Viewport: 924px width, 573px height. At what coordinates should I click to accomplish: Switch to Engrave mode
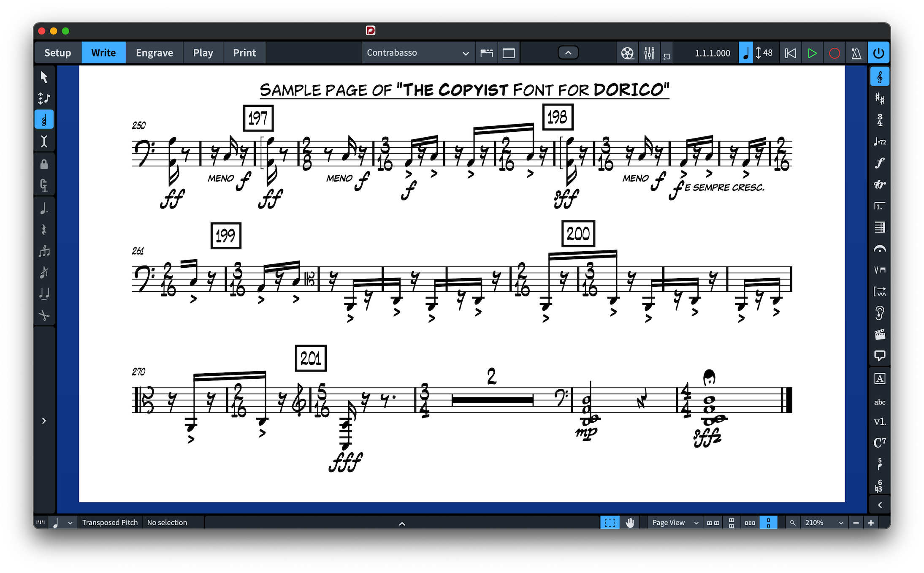[154, 53]
